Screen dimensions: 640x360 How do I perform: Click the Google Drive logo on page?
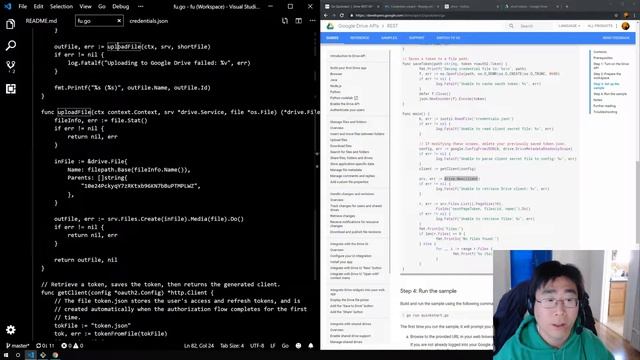[x=330, y=26]
